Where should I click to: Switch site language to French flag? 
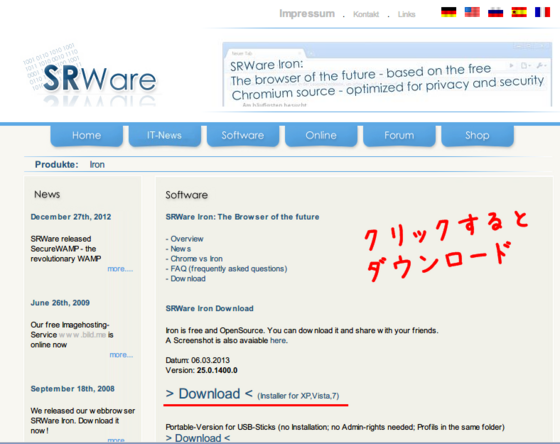(x=542, y=12)
